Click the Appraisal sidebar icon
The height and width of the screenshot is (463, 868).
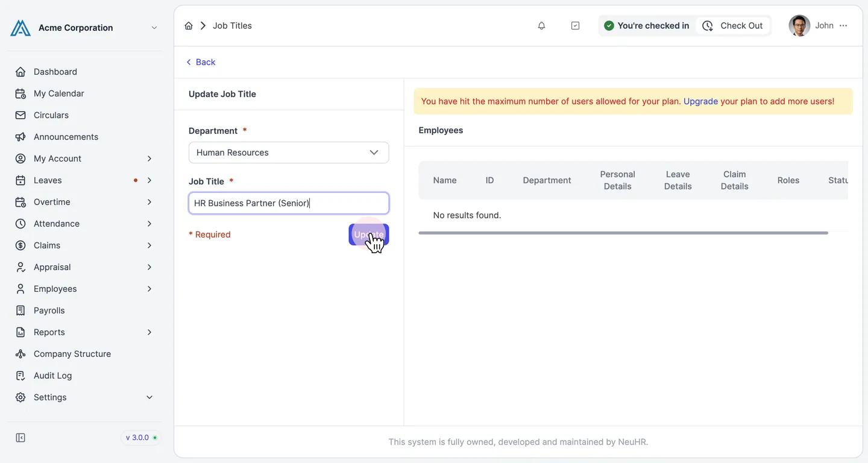(x=20, y=267)
